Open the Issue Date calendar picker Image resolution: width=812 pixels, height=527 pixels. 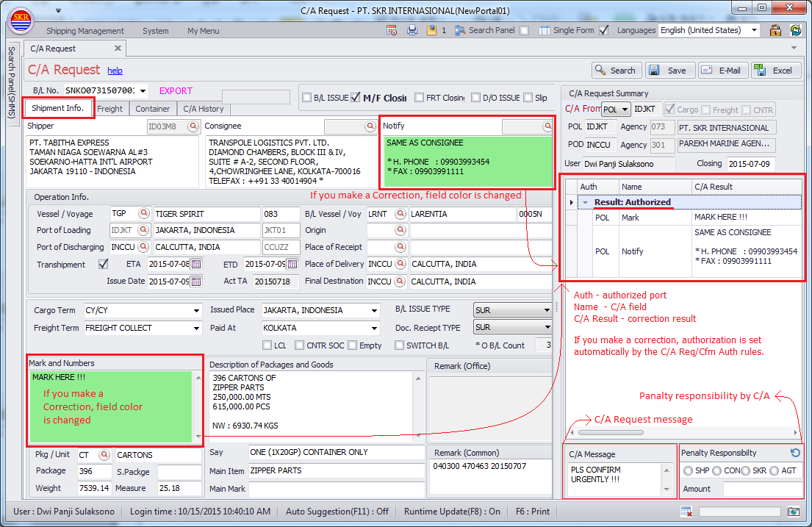tap(196, 282)
